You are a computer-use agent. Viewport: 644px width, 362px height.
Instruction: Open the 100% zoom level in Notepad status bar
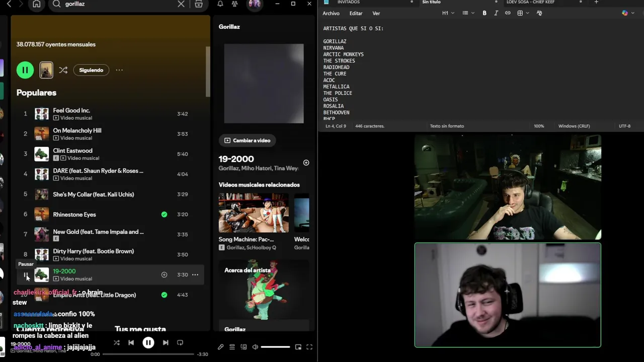click(x=539, y=126)
